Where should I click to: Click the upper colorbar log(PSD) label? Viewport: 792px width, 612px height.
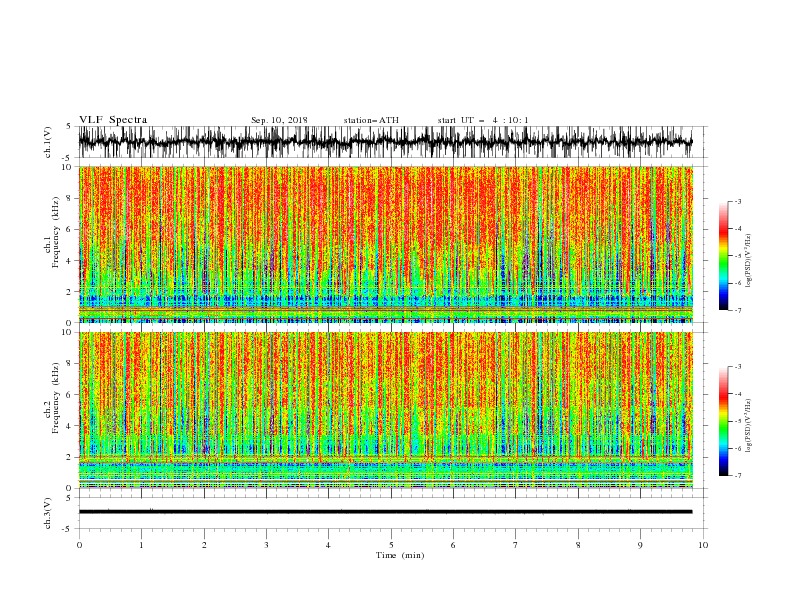point(749,261)
